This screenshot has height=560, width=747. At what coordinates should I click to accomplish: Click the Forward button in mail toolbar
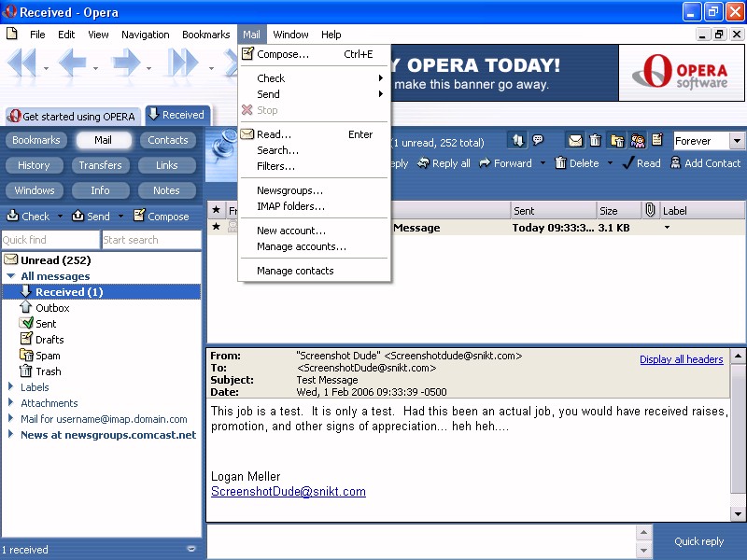pos(506,163)
